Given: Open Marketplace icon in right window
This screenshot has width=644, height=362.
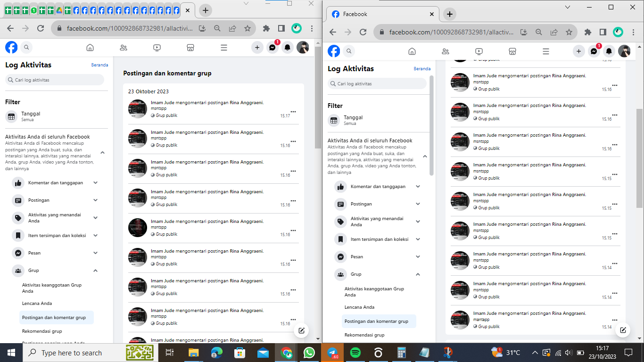Looking at the screenshot, I should (512, 51).
